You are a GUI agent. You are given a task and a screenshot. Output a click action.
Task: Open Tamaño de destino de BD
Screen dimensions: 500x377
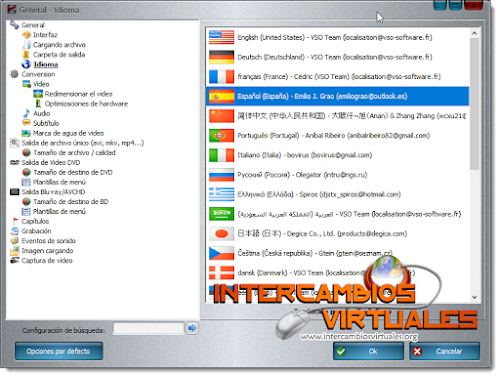71,202
